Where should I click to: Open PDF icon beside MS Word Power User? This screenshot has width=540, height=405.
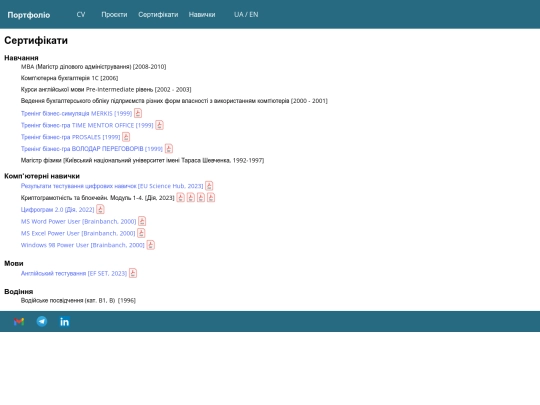142,221
